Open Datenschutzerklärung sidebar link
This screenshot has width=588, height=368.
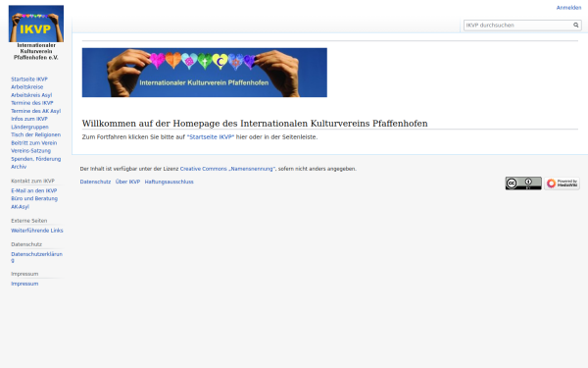click(37, 257)
